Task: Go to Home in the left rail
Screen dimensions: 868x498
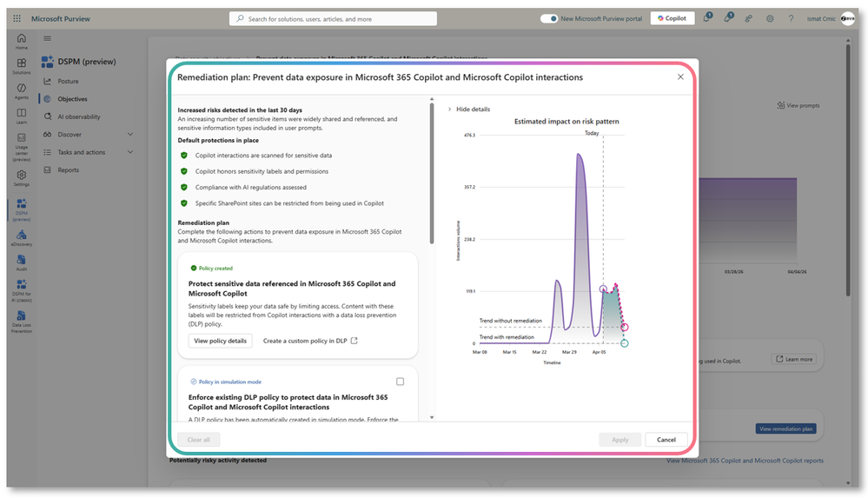Action: click(21, 41)
